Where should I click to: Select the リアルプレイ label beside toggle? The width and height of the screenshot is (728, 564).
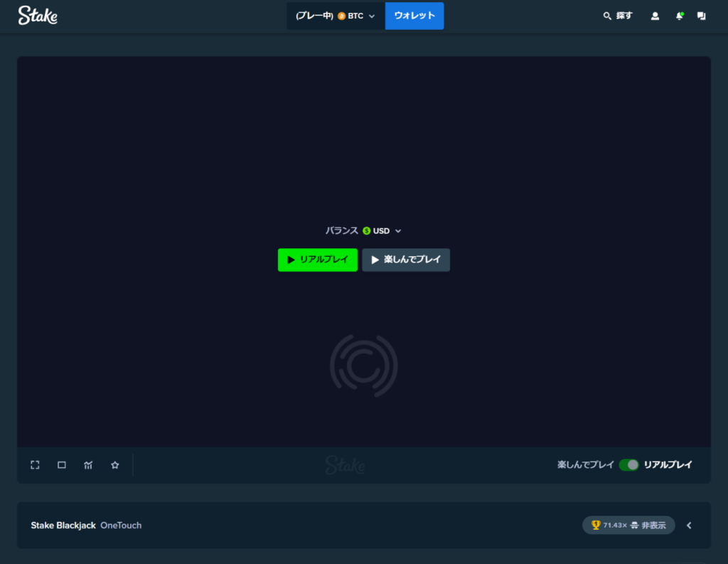pyautogui.click(x=668, y=464)
